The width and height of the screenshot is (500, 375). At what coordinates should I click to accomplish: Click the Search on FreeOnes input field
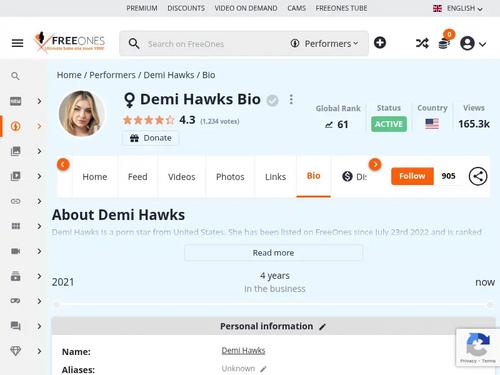213,44
